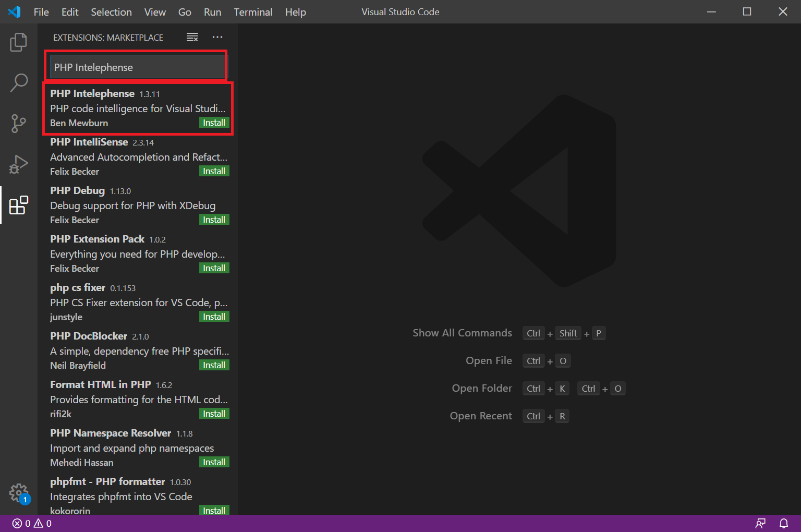Select phpfmt - PHP formatter title

point(107,481)
